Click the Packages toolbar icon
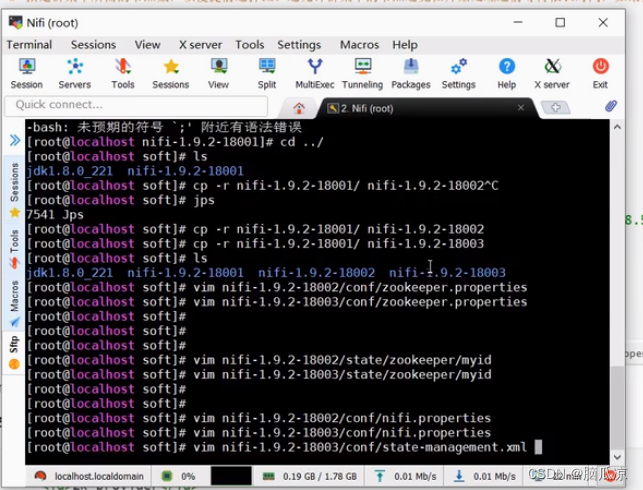The width and height of the screenshot is (643, 490). click(410, 73)
